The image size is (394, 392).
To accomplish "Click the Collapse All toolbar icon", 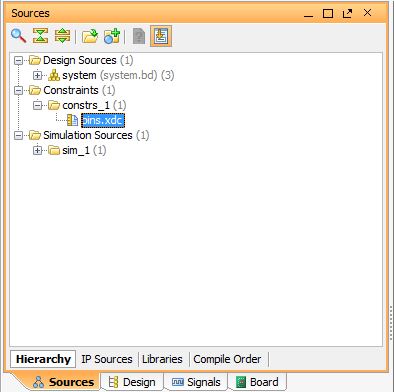I will coord(40,36).
